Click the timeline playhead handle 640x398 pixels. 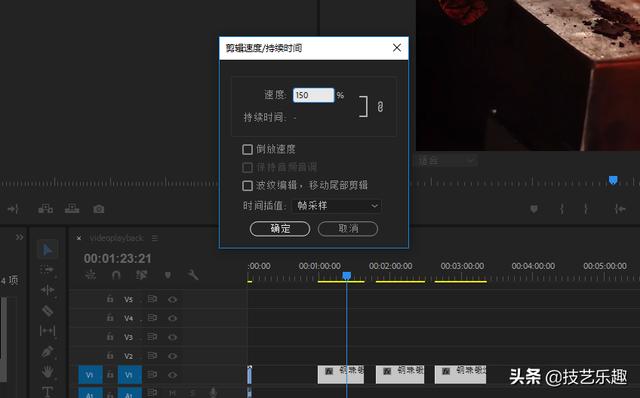347,276
